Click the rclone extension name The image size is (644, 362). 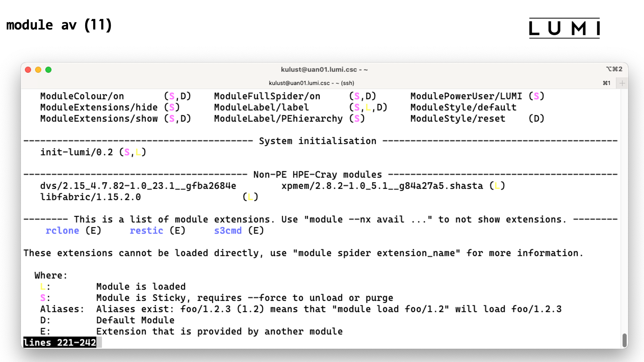pyautogui.click(x=62, y=231)
